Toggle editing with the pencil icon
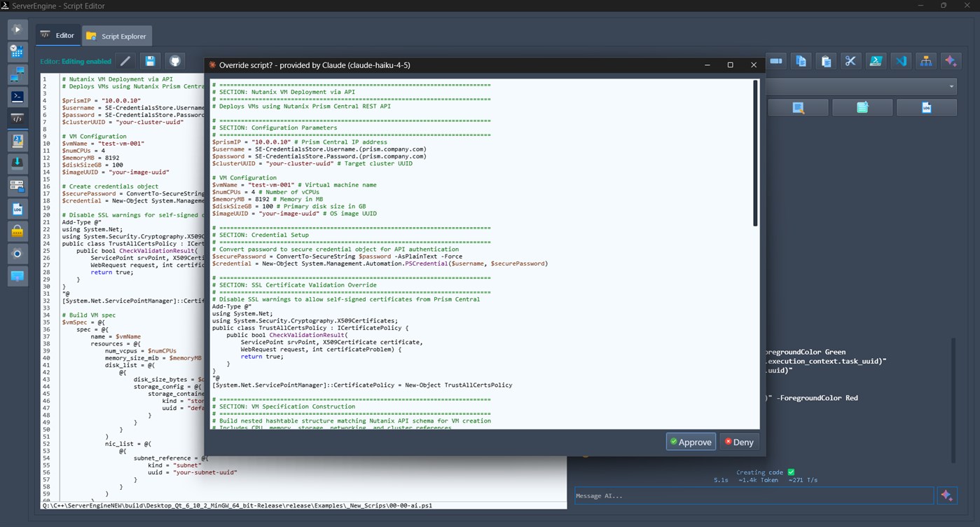Image resolution: width=980 pixels, height=527 pixels. click(x=125, y=61)
